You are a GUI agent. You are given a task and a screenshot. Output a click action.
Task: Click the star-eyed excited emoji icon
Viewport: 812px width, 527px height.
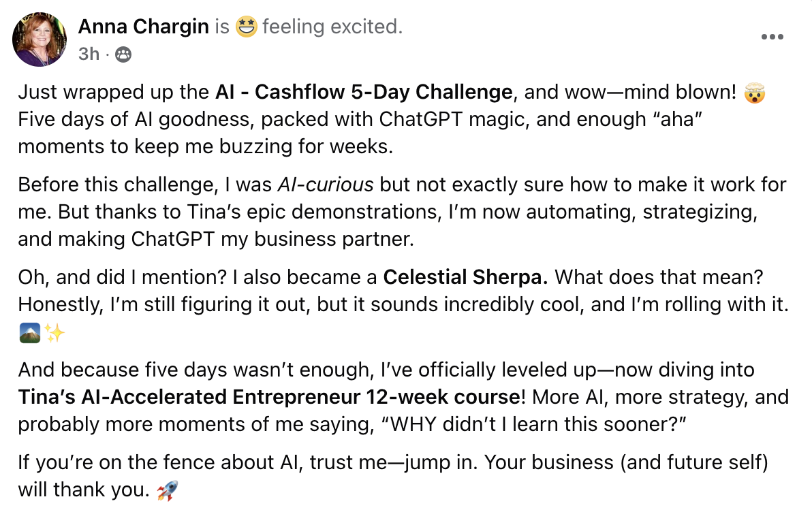coord(245,27)
